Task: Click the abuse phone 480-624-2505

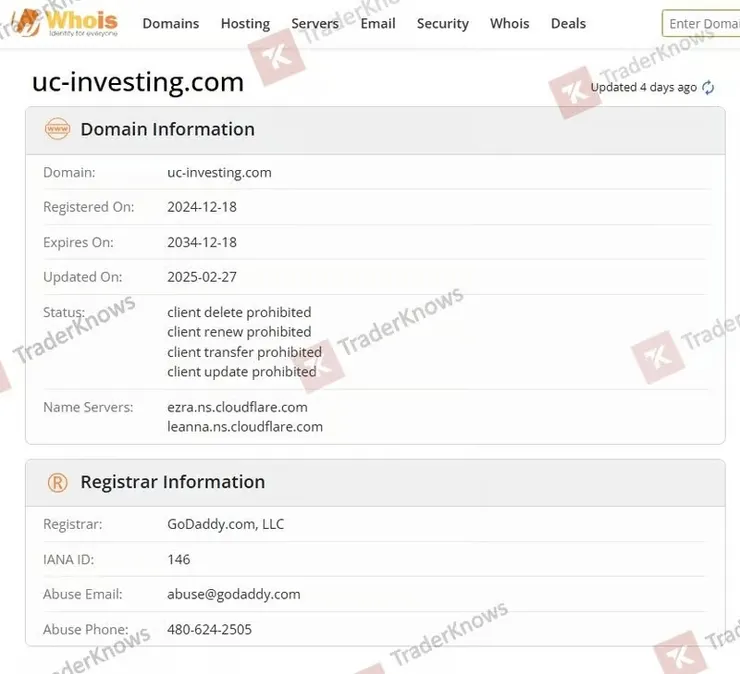Action: click(x=210, y=629)
